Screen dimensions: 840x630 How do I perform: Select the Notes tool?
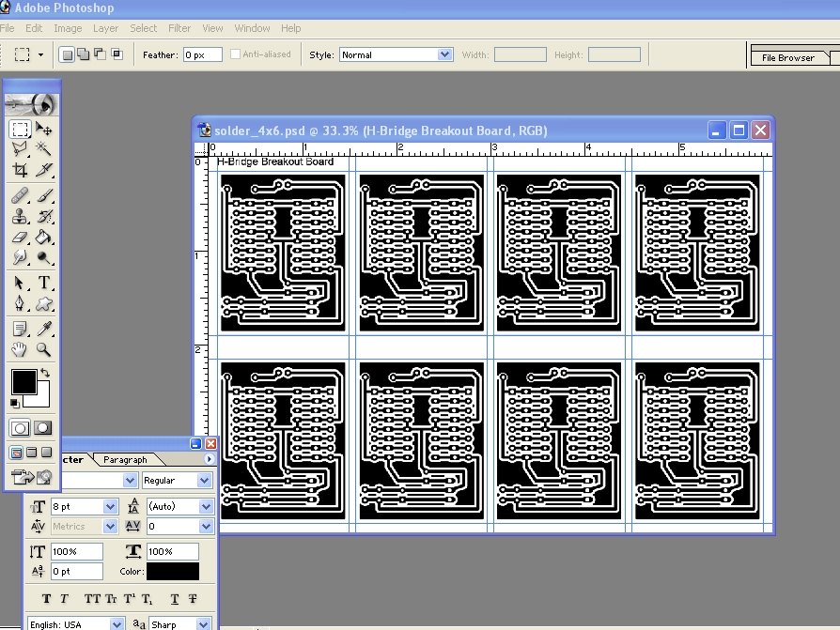coord(21,329)
